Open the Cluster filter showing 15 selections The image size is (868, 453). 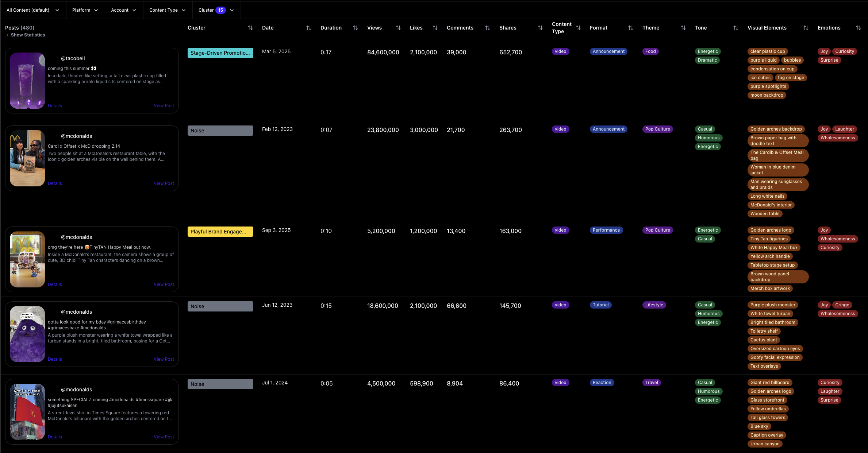[216, 10]
